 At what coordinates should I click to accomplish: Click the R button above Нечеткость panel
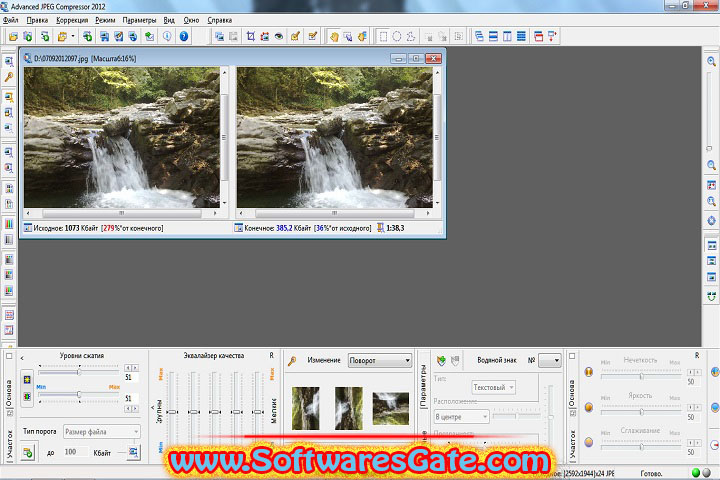click(697, 356)
